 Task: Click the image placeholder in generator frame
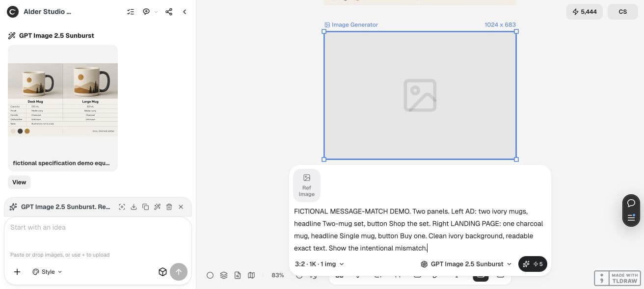click(x=420, y=95)
